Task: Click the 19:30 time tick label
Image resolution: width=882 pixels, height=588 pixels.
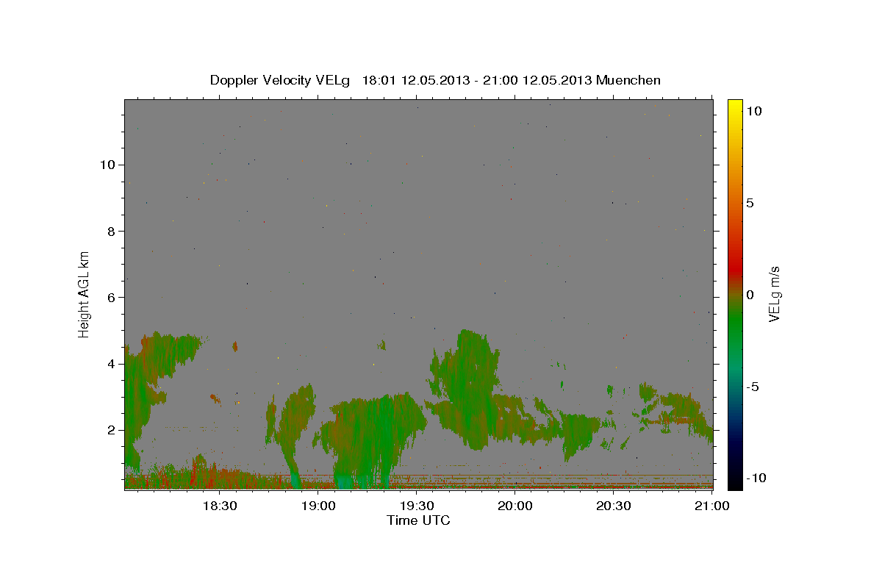Action: pyautogui.click(x=415, y=506)
